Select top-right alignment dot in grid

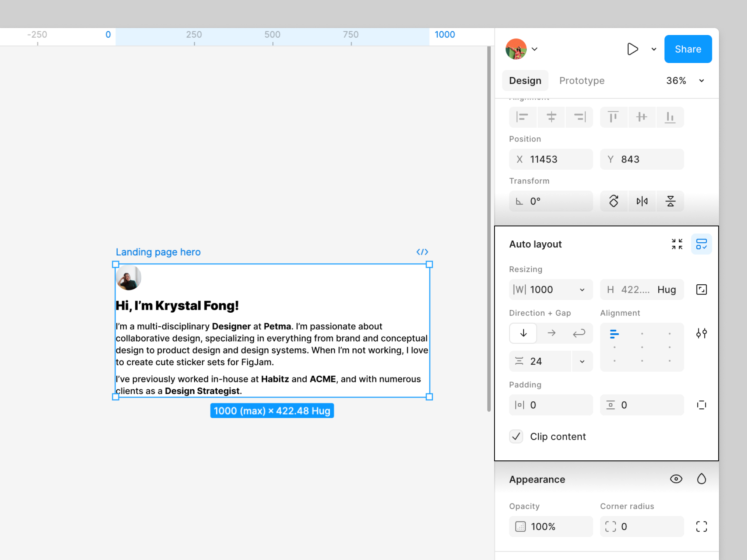pos(670,334)
